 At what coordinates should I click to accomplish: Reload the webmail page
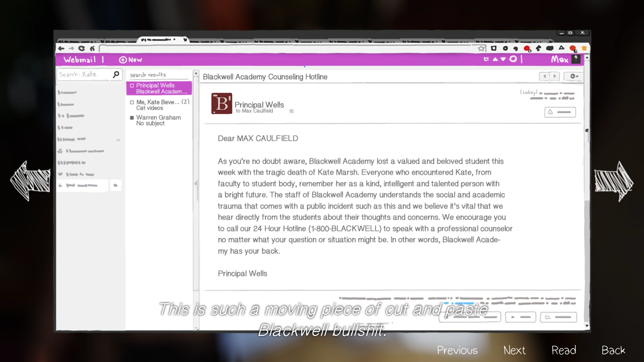coord(82,48)
